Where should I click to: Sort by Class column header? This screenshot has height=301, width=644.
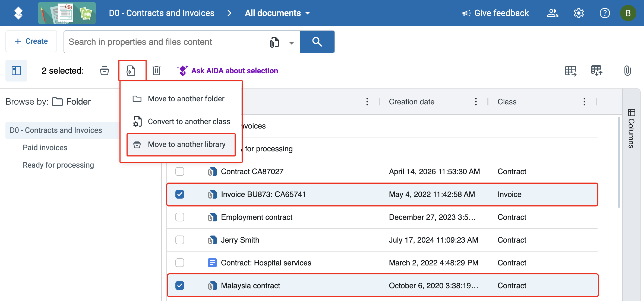tap(507, 102)
